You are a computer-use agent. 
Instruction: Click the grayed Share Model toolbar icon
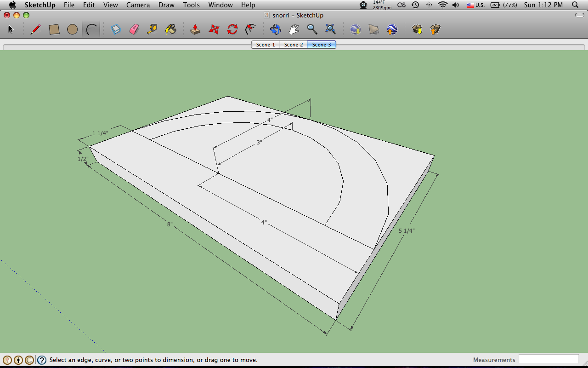[374, 29]
